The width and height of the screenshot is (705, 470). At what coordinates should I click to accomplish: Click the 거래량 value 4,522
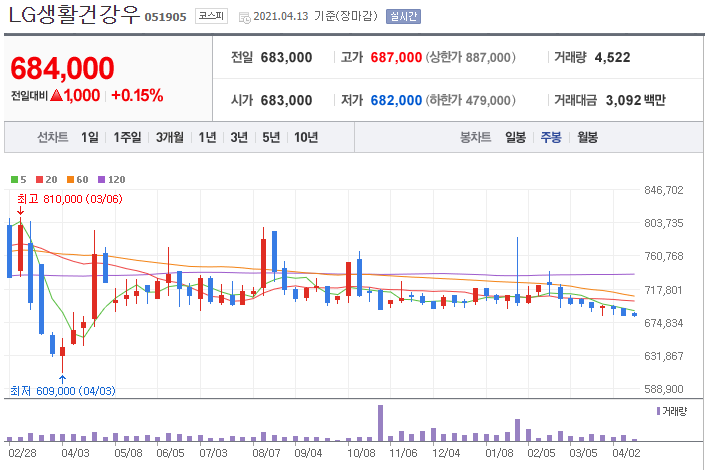[612, 58]
